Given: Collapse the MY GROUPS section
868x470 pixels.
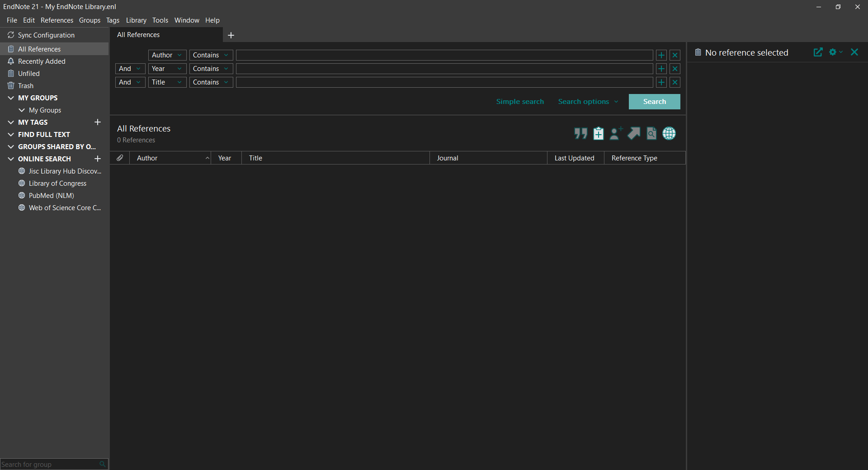Looking at the screenshot, I should pos(11,98).
